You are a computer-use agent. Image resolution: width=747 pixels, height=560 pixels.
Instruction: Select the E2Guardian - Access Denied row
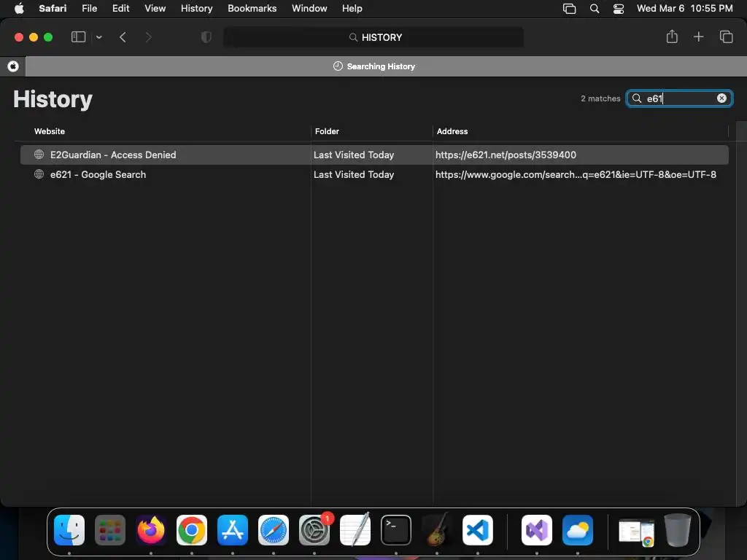(x=374, y=155)
